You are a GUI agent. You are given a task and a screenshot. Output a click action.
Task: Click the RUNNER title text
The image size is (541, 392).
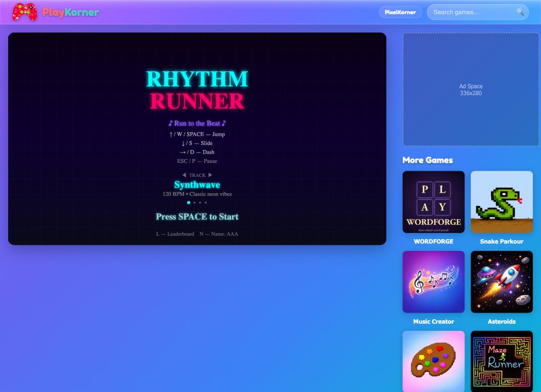197,101
